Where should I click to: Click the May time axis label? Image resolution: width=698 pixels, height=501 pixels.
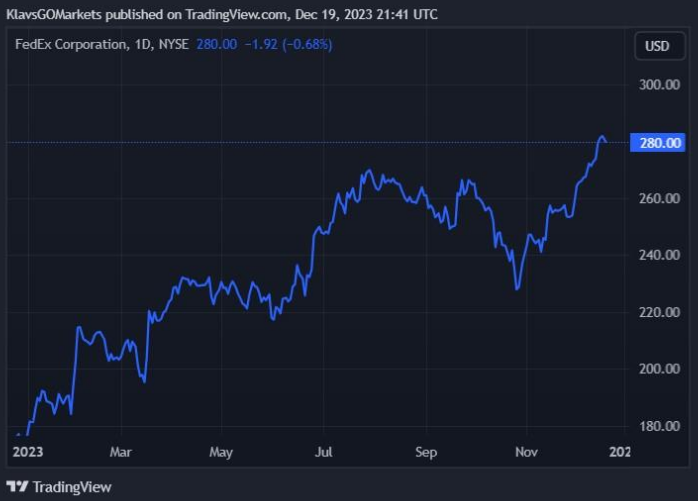coord(221,452)
